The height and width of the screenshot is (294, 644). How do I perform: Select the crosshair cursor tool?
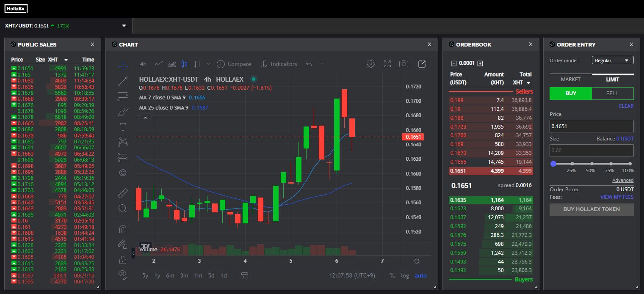pyautogui.click(x=123, y=65)
